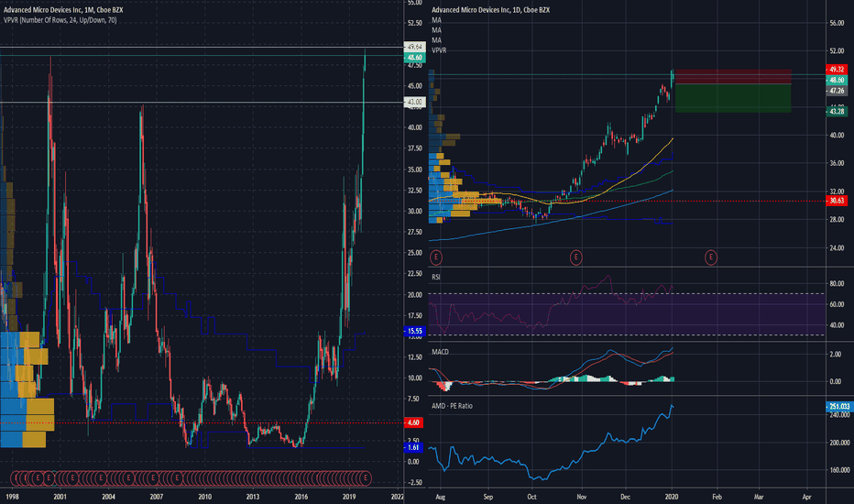Select the red stop-loss zone of the short position
The image size is (854, 504).
[x=733, y=77]
